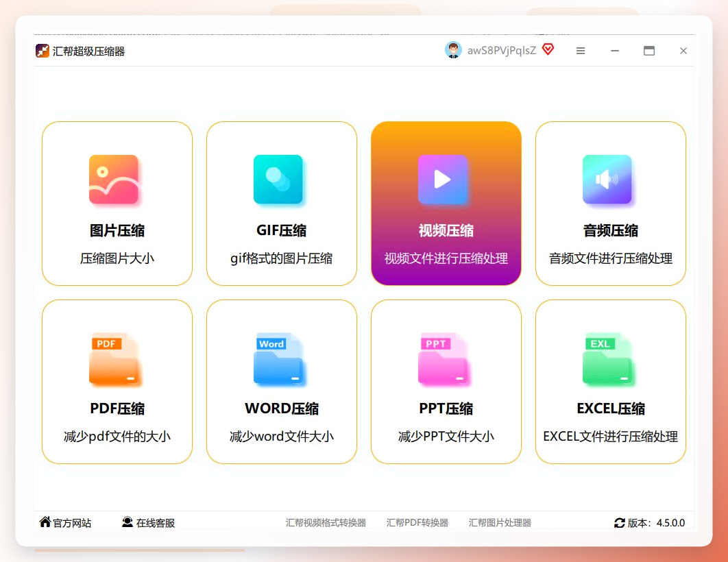Click 减少PPT文件大小 description
728x562 pixels.
tap(446, 436)
